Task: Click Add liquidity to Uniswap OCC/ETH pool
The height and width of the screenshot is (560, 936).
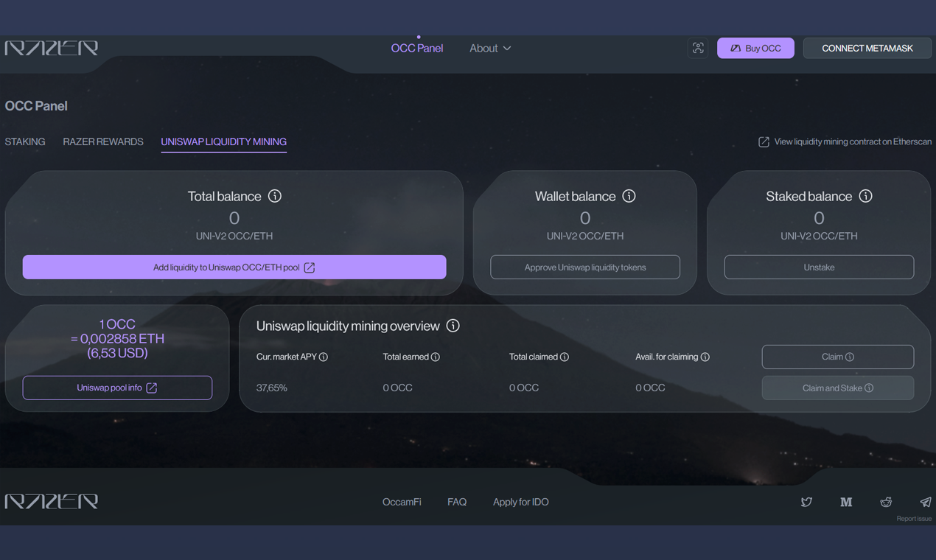Action: pos(234,267)
